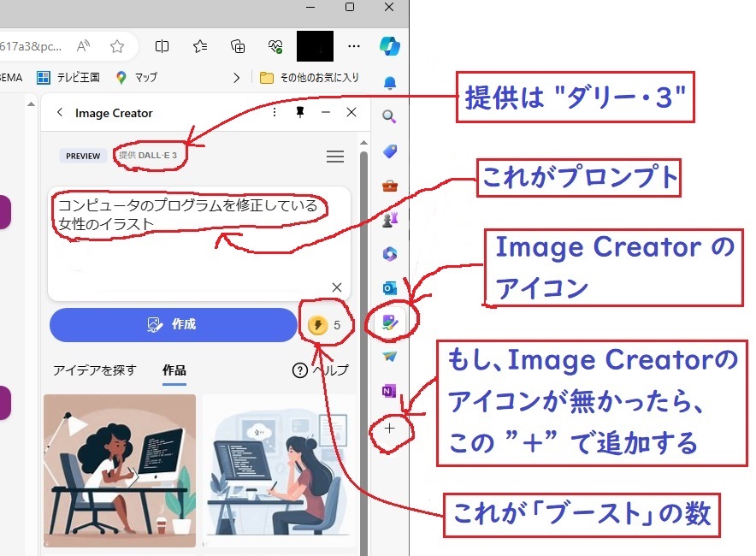Click the black profile picture in the toolbar
The image size is (756, 556).
pyautogui.click(x=315, y=46)
